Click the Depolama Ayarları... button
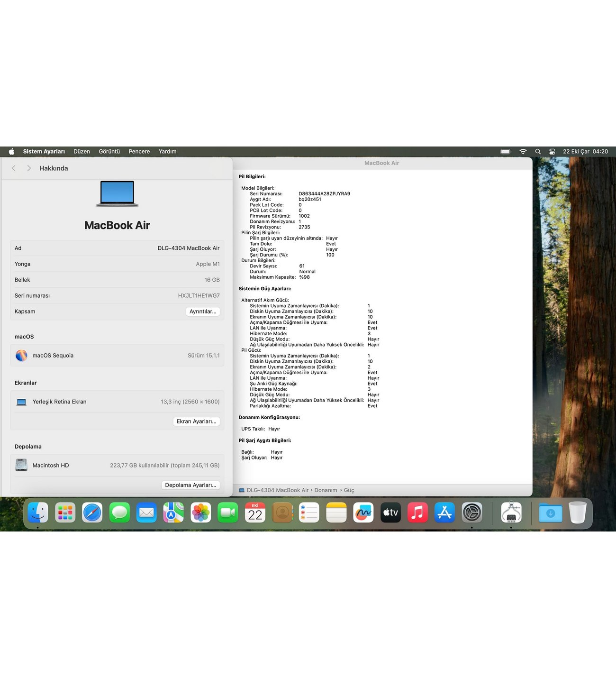The image size is (616, 678). [x=190, y=485]
